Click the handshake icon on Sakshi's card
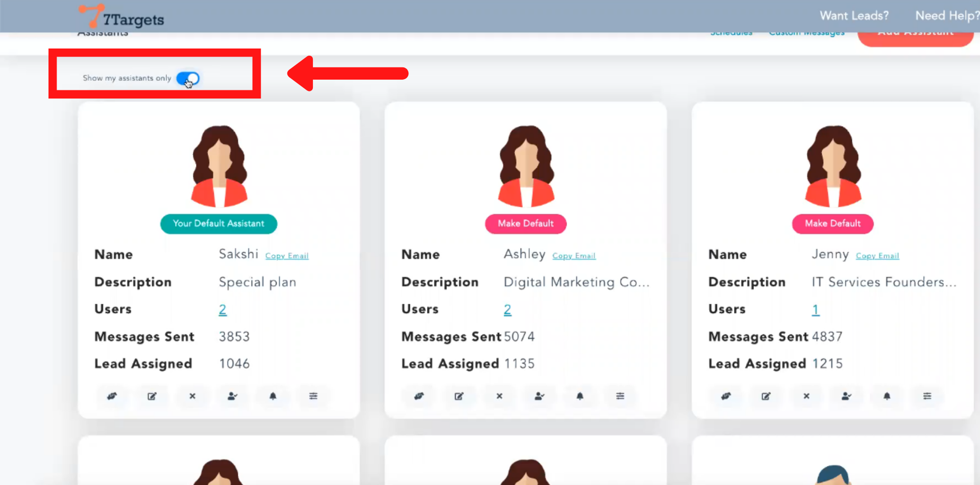Screen dimensions: 980x485 click(x=112, y=396)
